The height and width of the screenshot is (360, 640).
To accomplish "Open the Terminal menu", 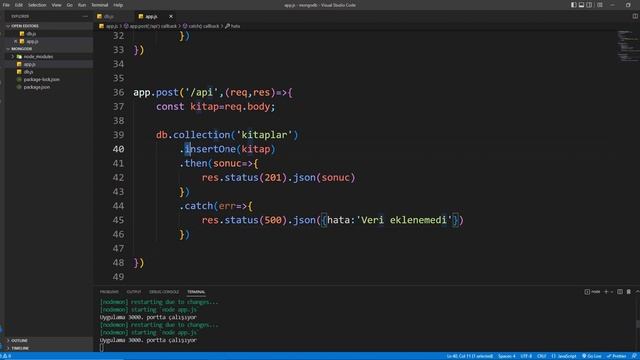I will coord(100,5).
